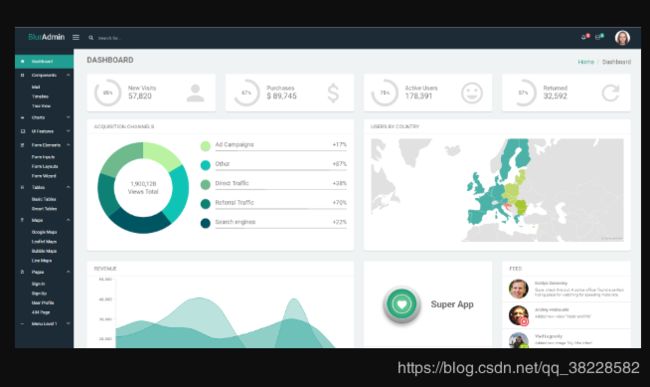The image size is (650, 387).
Task: Click the New Visits progress circle
Action: (108, 93)
